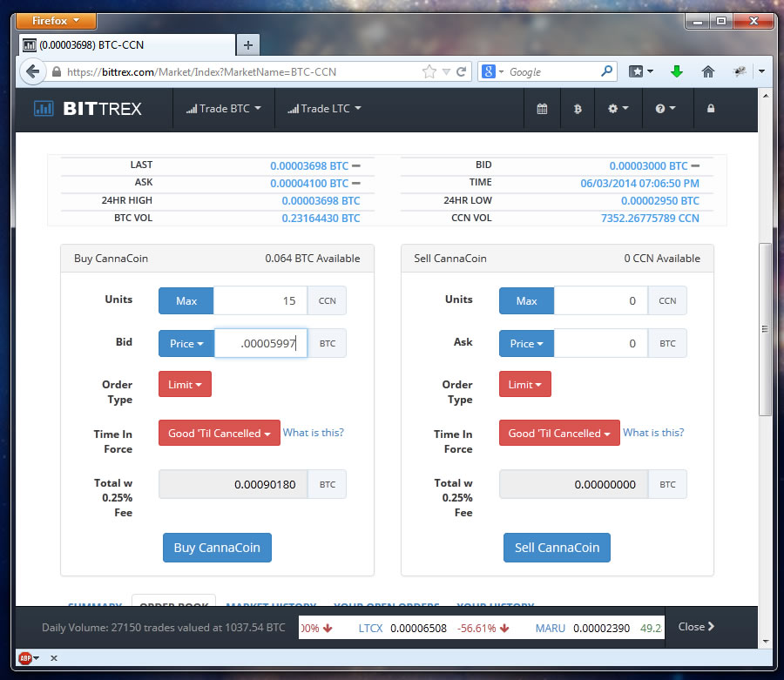Image resolution: width=784 pixels, height=680 pixels.
Task: Click Max in Buy CannaCoin panel
Action: point(186,300)
